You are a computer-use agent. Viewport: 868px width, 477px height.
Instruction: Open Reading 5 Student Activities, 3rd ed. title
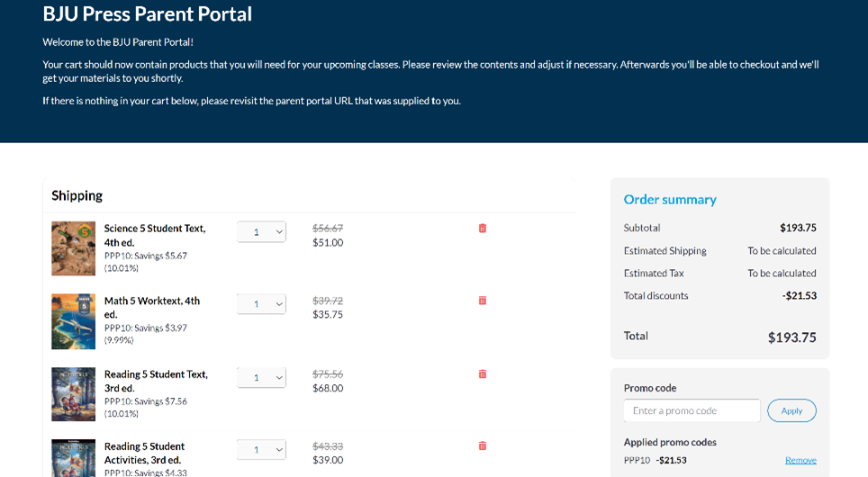[144, 454]
